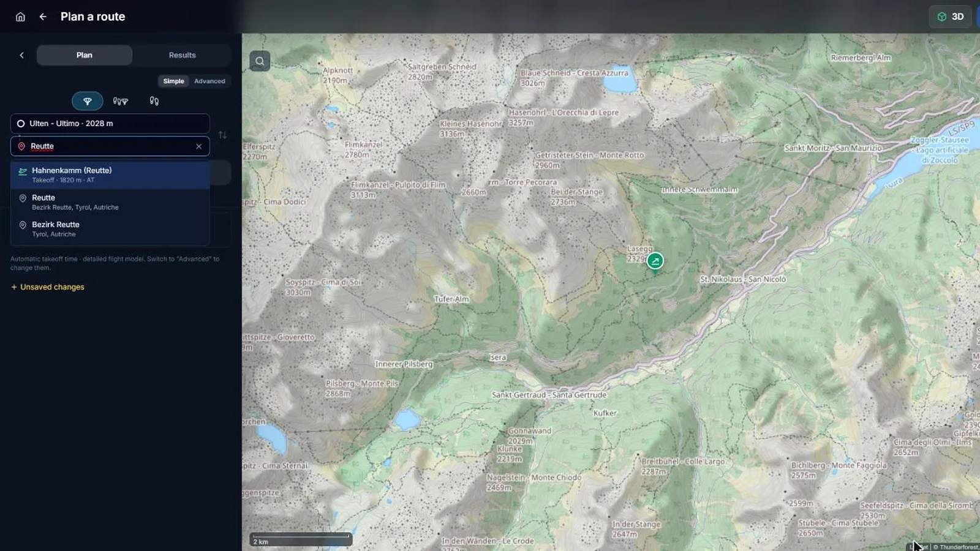Choose the Bezirk Reutte, Tyrol suggestion

tap(110, 229)
